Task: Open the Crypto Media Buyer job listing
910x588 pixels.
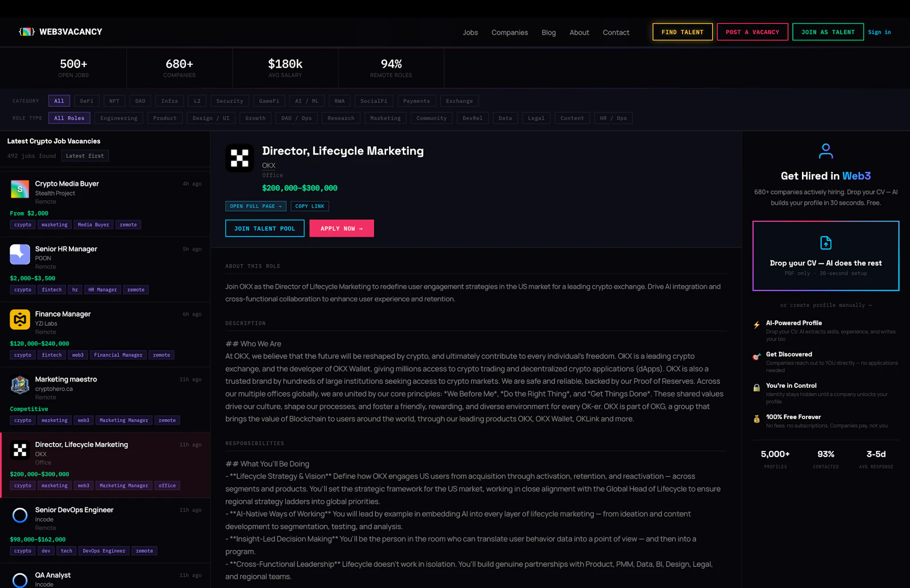Action: pyautogui.click(x=105, y=203)
